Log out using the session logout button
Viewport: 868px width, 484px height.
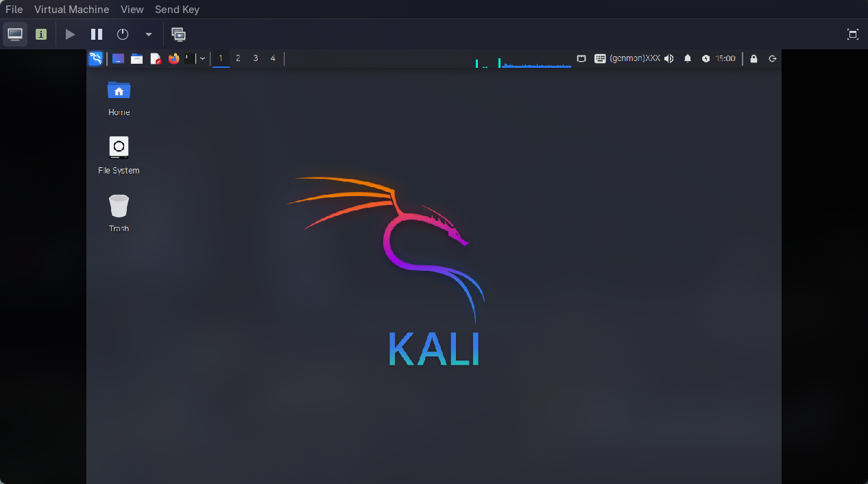pos(772,58)
